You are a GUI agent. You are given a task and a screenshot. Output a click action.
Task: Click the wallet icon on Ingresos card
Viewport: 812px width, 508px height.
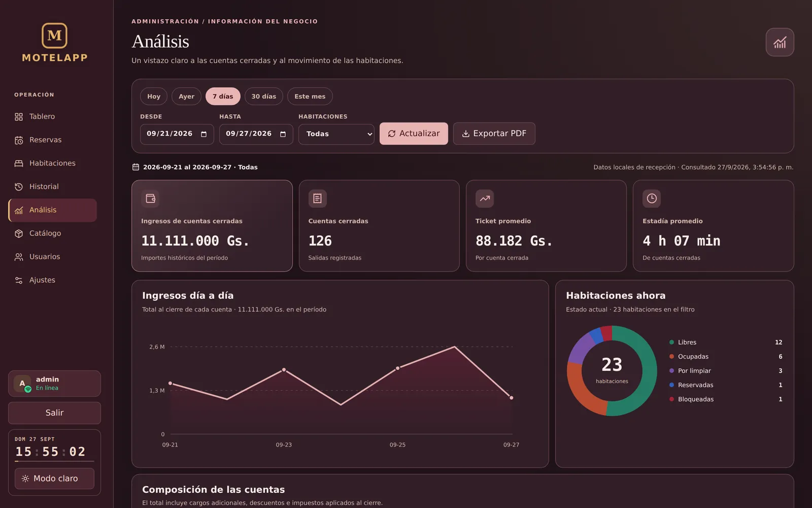150,199
